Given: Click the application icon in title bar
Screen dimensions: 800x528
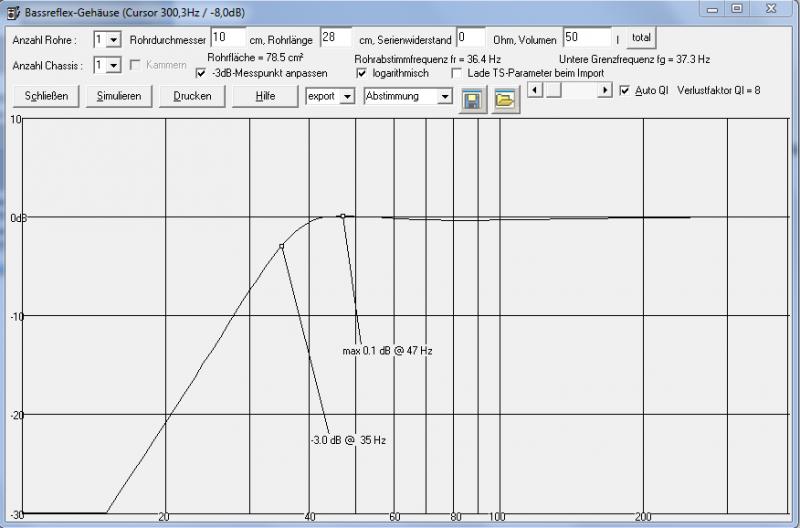Looking at the screenshot, I should [x=13, y=13].
